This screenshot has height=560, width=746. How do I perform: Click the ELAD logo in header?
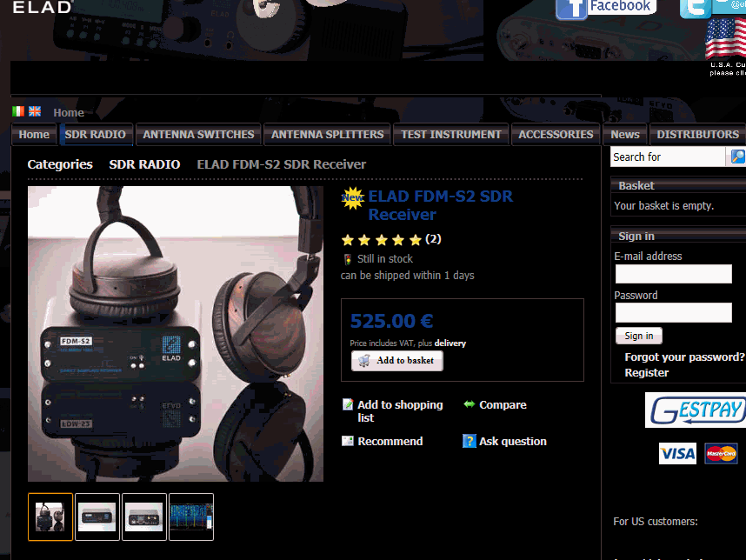tap(43, 7)
